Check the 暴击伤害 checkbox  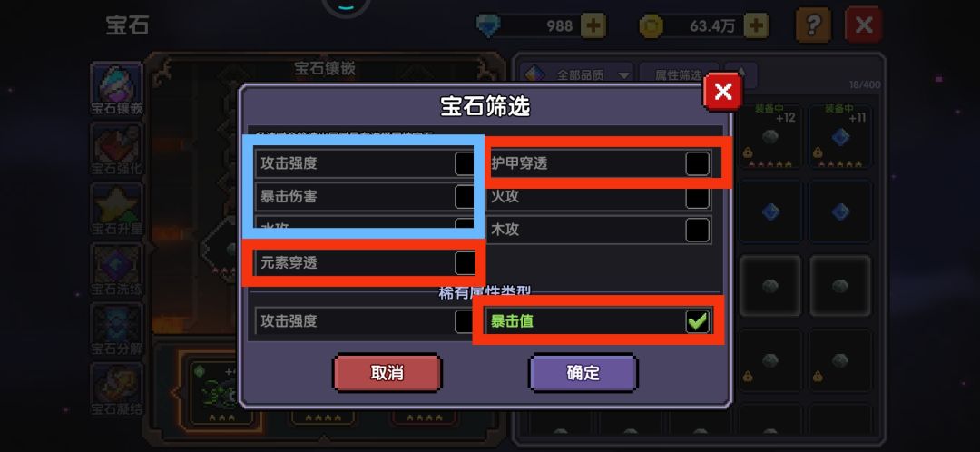(465, 197)
